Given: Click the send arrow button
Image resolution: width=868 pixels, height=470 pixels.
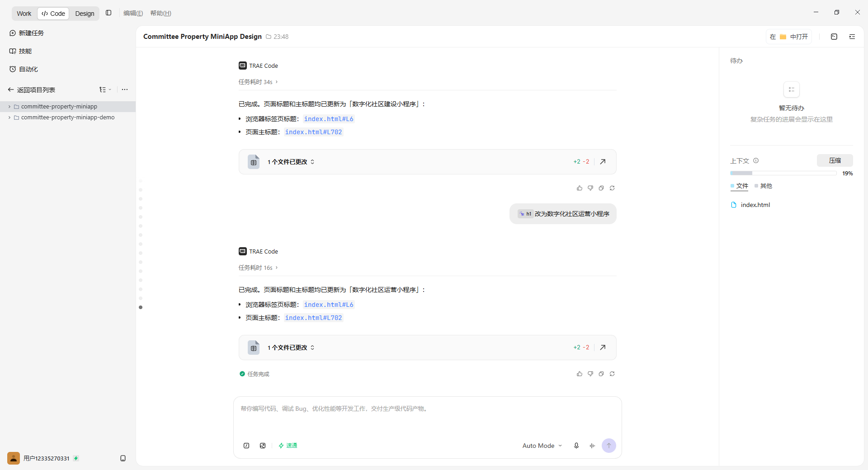Looking at the screenshot, I should pyautogui.click(x=609, y=446).
